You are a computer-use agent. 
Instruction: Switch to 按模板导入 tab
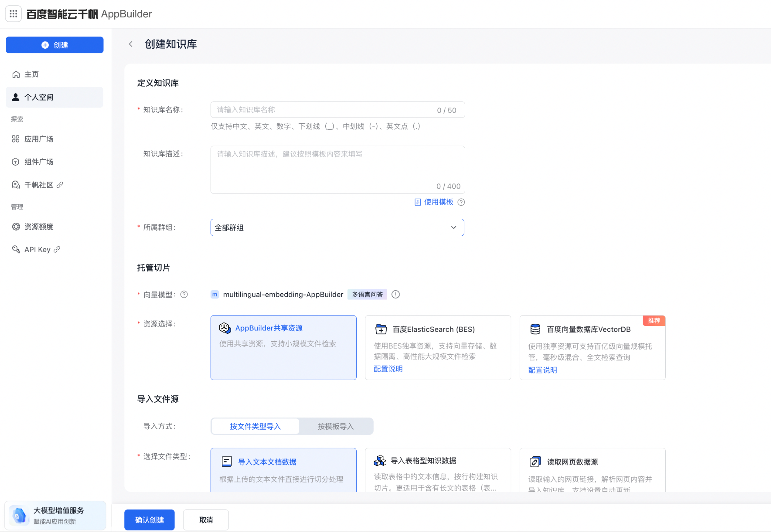(336, 426)
